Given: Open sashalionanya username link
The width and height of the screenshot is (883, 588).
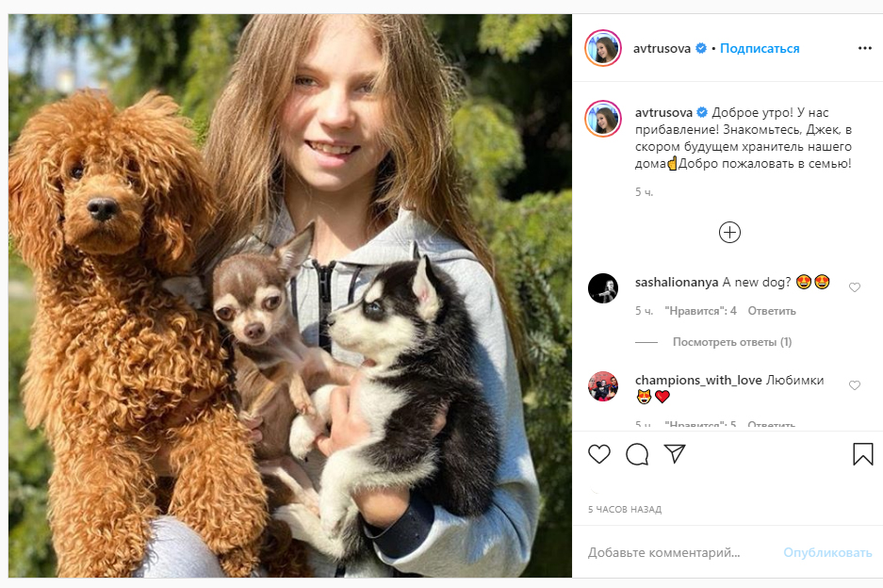Looking at the screenshot, I should 676,282.
